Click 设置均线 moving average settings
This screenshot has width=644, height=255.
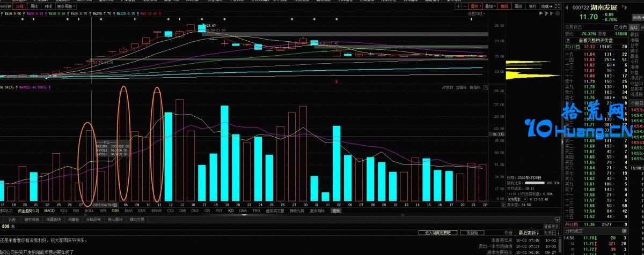[475, 14]
